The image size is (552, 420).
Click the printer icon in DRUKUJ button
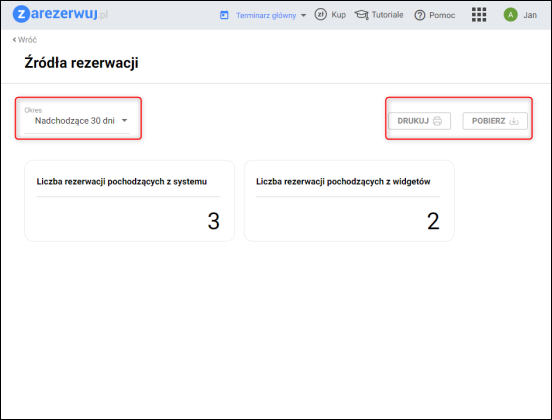pos(437,121)
